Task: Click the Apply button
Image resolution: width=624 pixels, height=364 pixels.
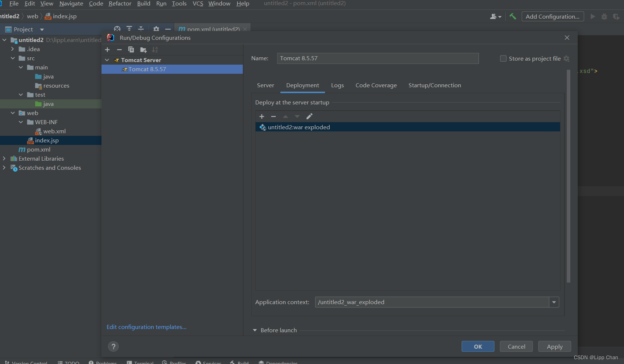Action: click(x=555, y=346)
